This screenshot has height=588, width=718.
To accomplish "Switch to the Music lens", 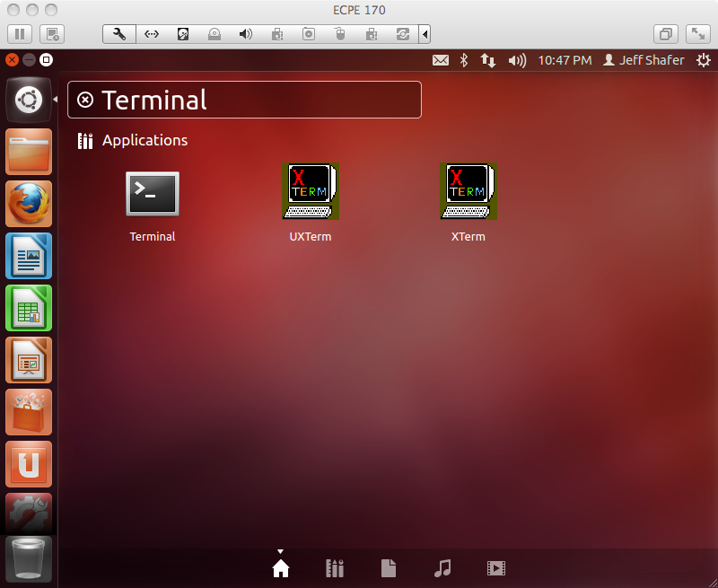I will [442, 567].
